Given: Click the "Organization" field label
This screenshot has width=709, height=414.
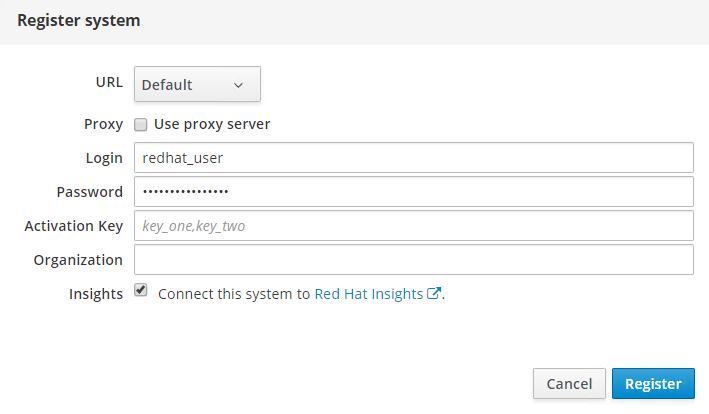Looking at the screenshot, I should [x=78, y=260].
